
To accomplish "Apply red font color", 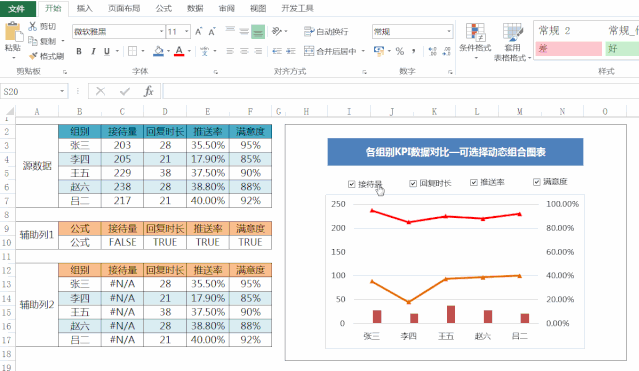I will point(179,51).
